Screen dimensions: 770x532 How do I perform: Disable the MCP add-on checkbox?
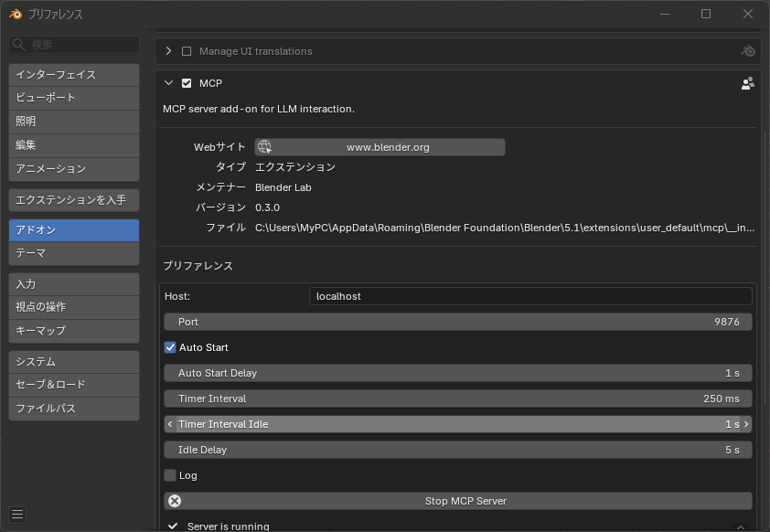(x=187, y=83)
